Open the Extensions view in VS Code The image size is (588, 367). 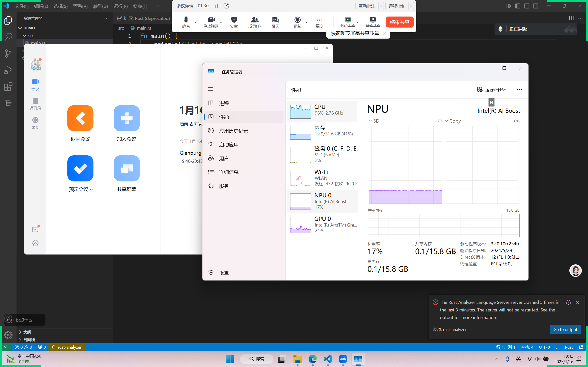tap(8, 86)
